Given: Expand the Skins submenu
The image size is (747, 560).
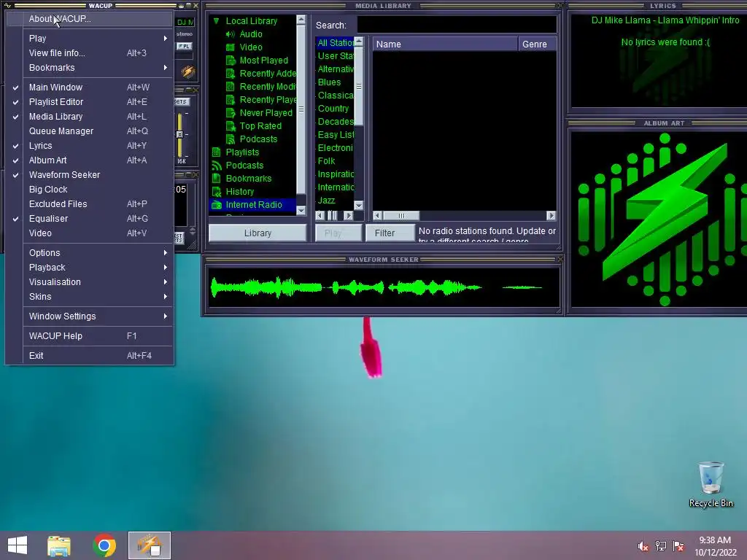Looking at the screenshot, I should (90, 297).
